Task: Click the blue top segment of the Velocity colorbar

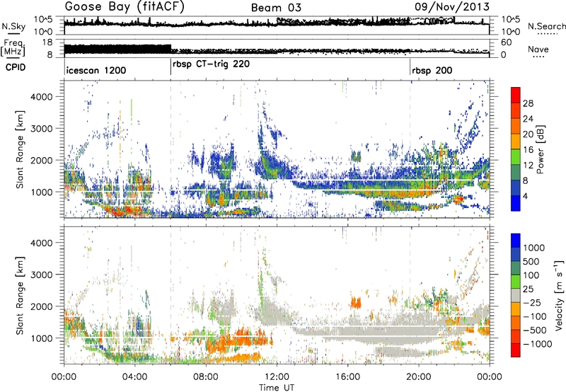Action: point(516,241)
